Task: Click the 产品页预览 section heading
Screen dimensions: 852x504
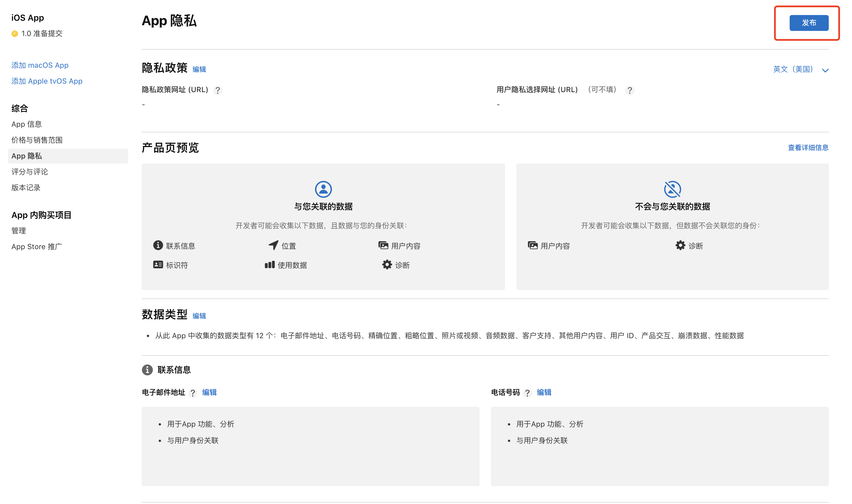Action: [170, 148]
